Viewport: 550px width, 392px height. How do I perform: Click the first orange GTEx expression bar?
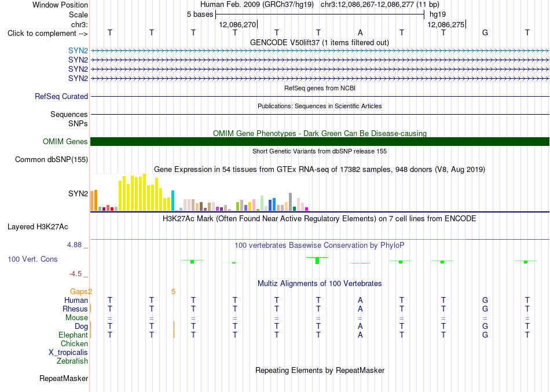tap(92, 201)
